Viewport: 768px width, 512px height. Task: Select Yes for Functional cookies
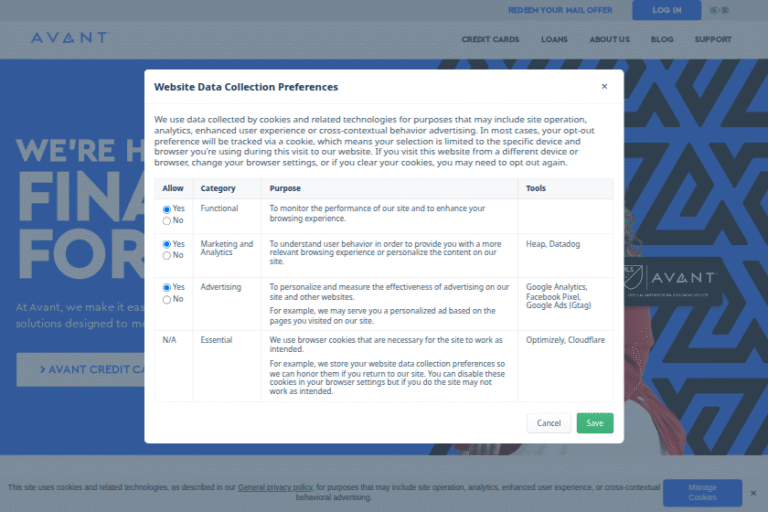click(x=167, y=209)
